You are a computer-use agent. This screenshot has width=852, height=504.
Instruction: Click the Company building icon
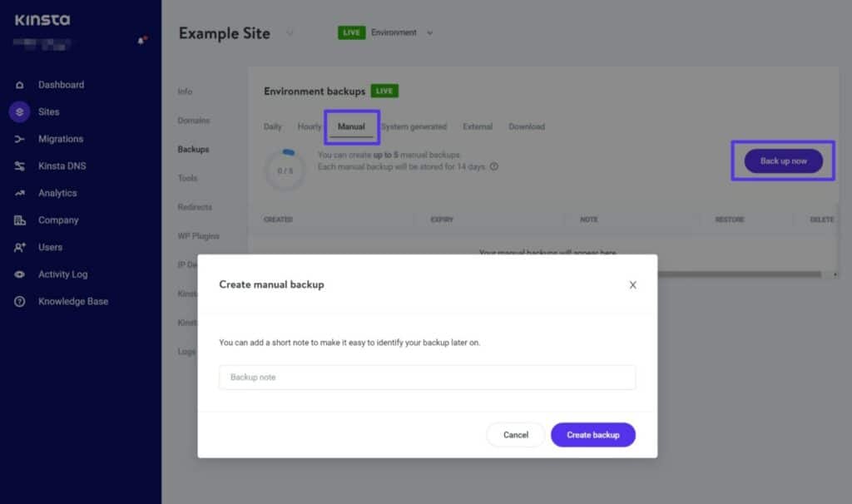[20, 220]
